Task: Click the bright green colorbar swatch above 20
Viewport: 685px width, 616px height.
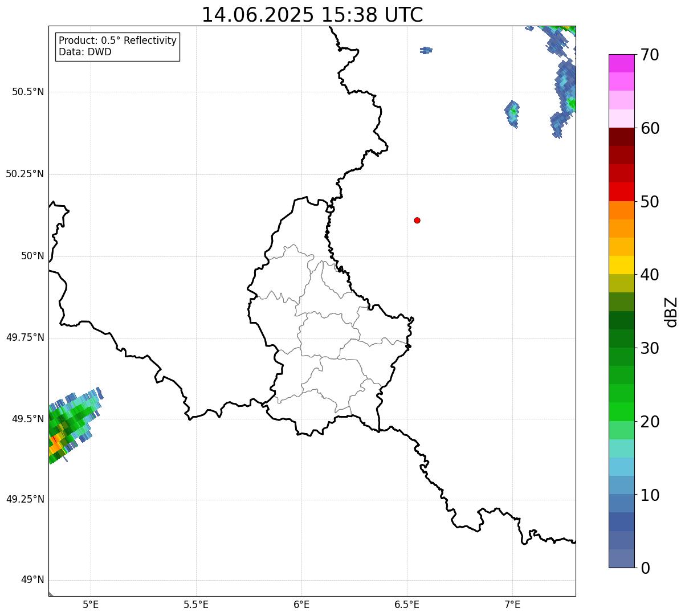Action: tap(621, 411)
